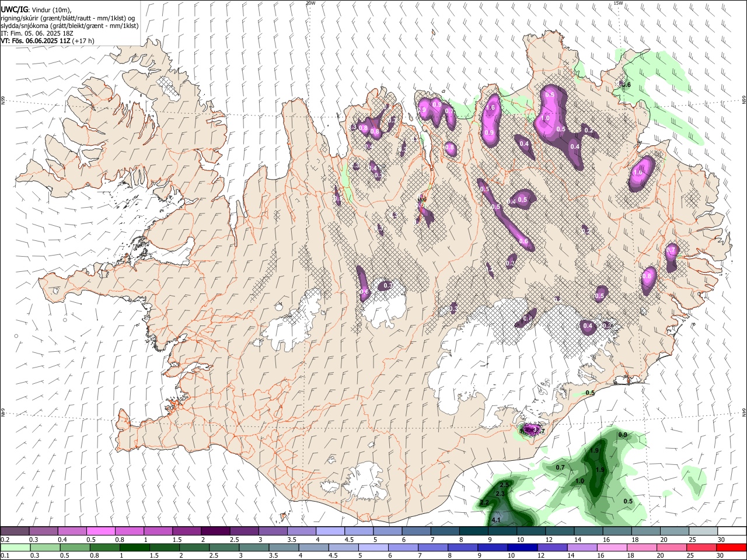The width and height of the screenshot is (747, 560).
Task: Pick the gray-purple 0.2 swatch in top legend row
Action: pyautogui.click(x=15, y=531)
